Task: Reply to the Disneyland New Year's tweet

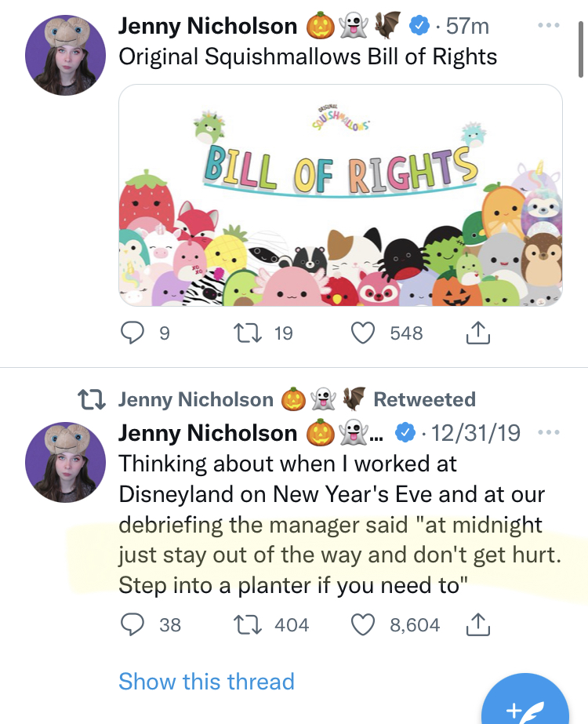Action: [x=131, y=625]
